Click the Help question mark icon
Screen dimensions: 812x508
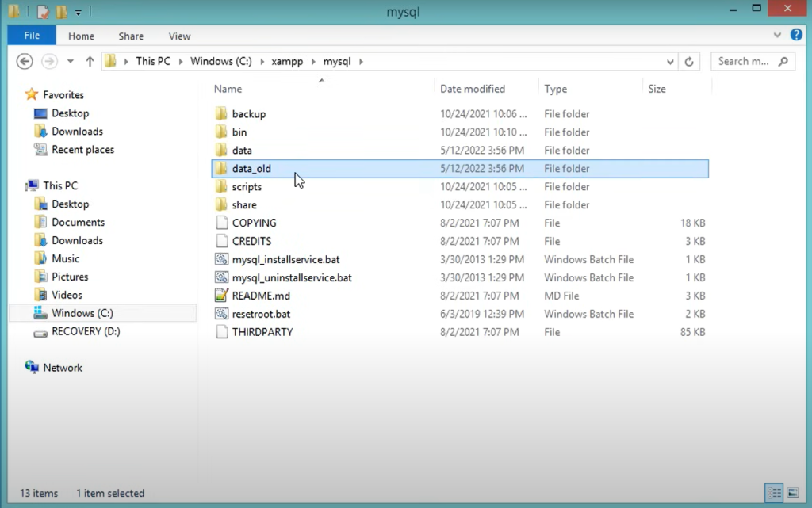pos(796,35)
